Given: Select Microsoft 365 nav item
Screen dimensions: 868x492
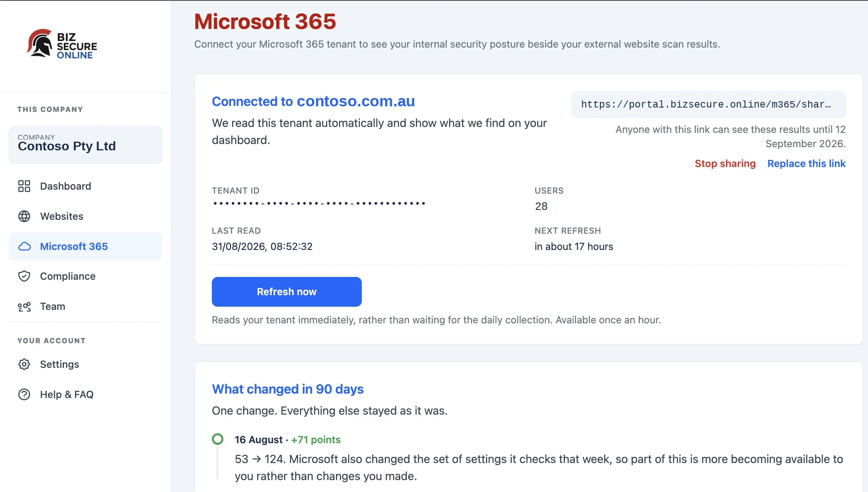Looking at the screenshot, I should (x=85, y=246).
